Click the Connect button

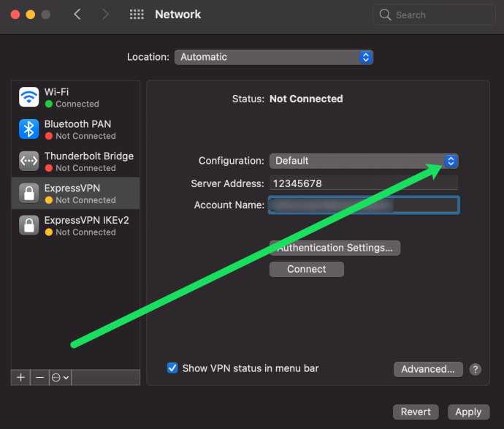tap(306, 269)
